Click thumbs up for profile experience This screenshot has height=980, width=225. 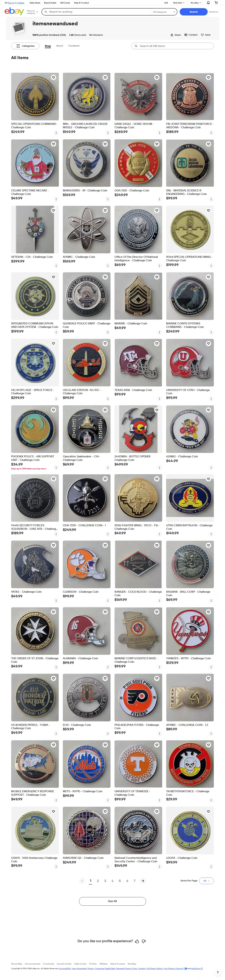pos(137,941)
